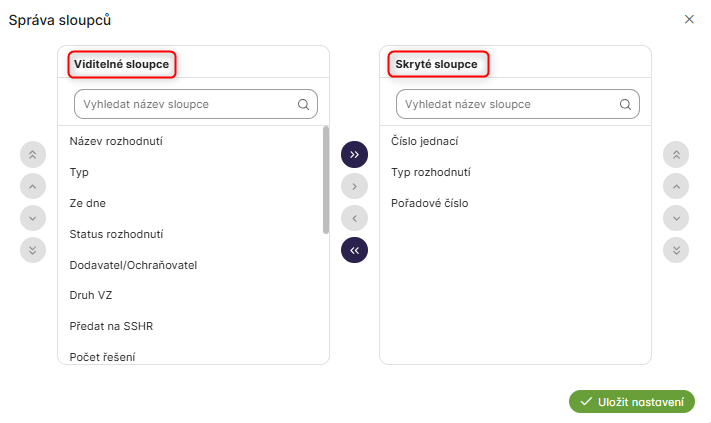Move visible column to top with double-up arrow
This screenshot has height=423, width=711.
click(x=33, y=155)
